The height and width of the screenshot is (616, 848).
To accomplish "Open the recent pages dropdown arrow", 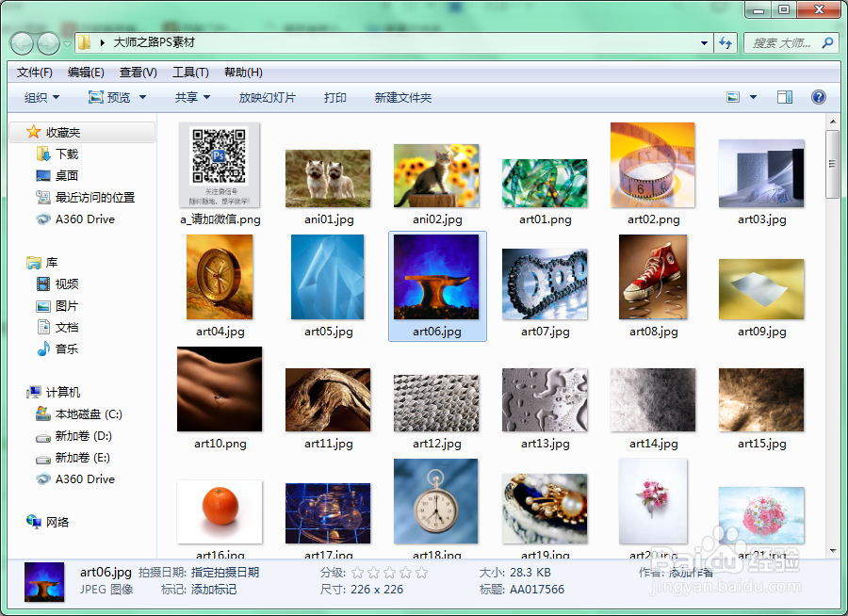I will point(67,44).
